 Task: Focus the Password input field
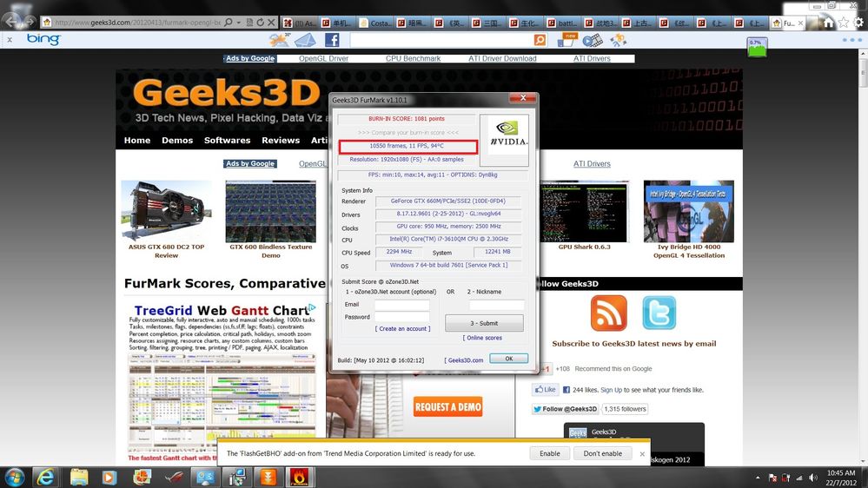coord(402,317)
